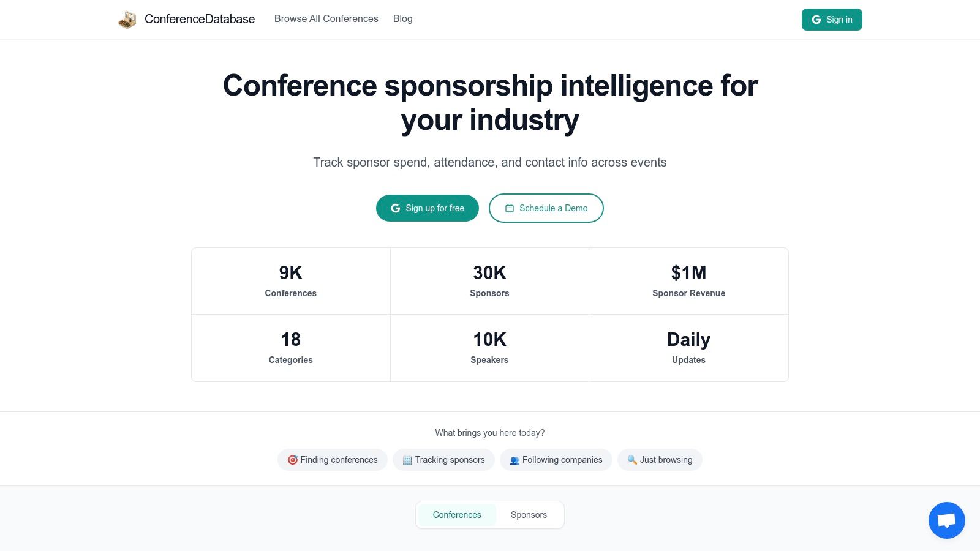Select the Finding conferences option
980x551 pixels.
[333, 460]
